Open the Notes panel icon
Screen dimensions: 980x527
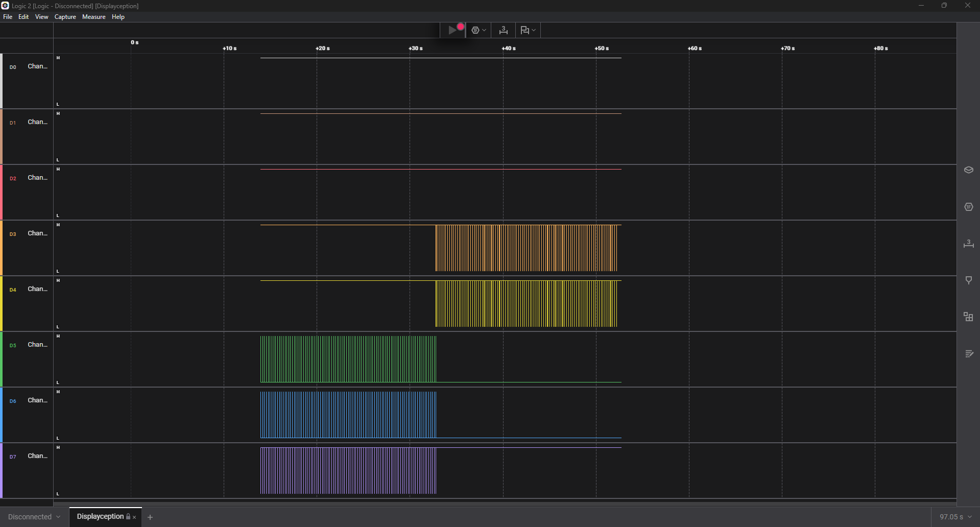(x=968, y=354)
